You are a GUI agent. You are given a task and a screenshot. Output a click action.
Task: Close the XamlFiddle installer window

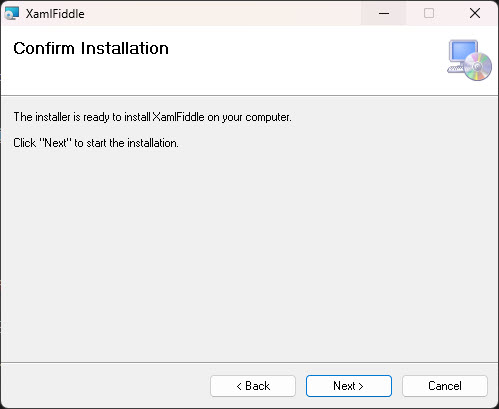475,13
